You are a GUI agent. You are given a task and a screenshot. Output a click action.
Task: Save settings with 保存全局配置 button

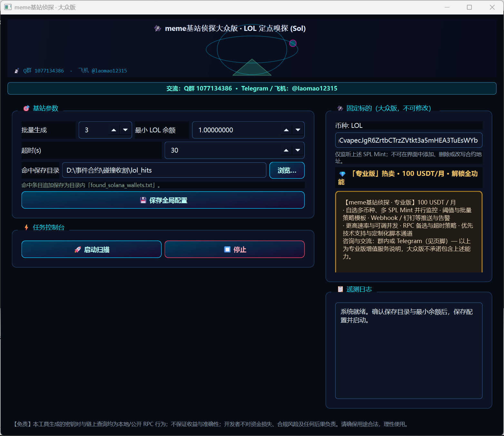coord(163,200)
